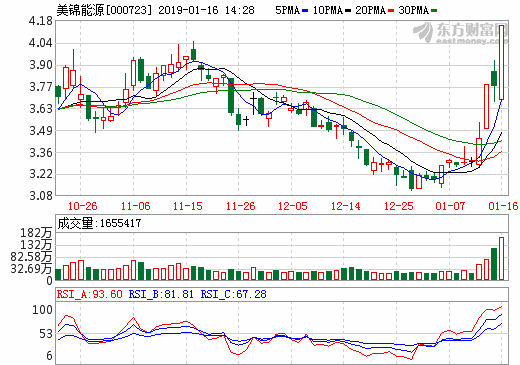Click the 4.04 price axis label
This screenshot has width=520, height=365.
41,43
